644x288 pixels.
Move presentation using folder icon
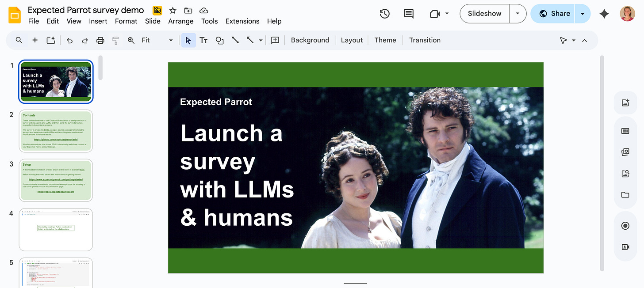188,10
